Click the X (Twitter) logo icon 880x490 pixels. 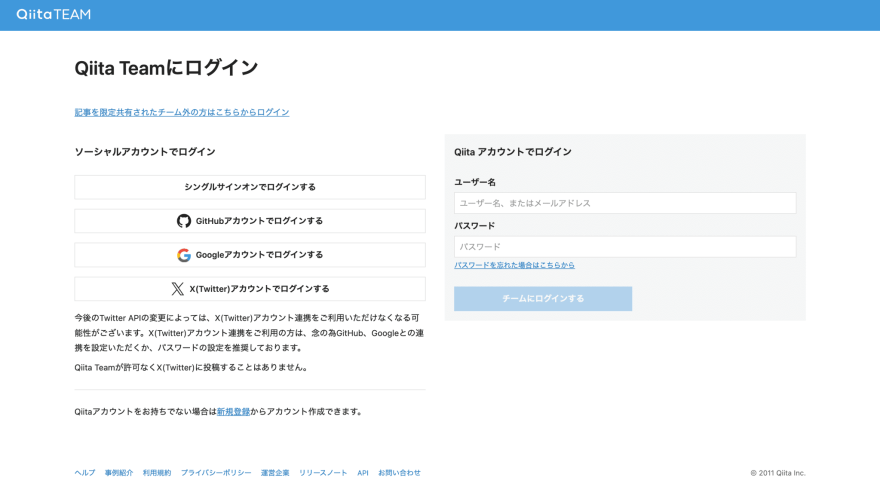coord(177,289)
